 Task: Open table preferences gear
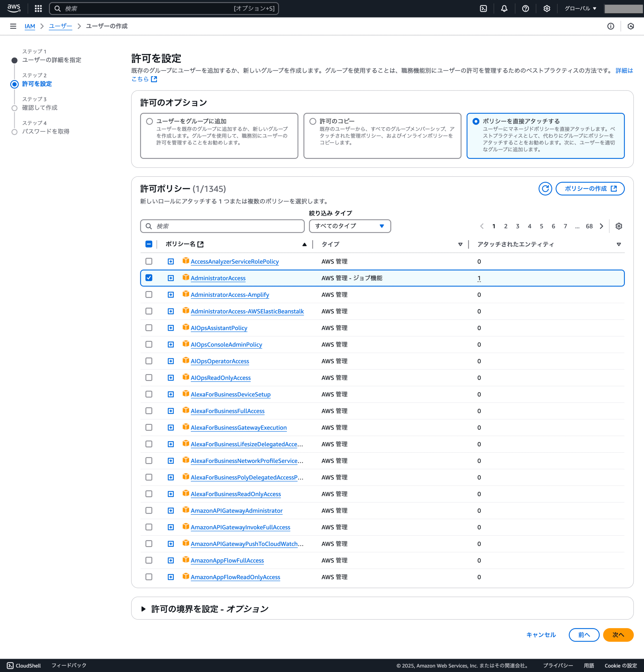click(619, 226)
